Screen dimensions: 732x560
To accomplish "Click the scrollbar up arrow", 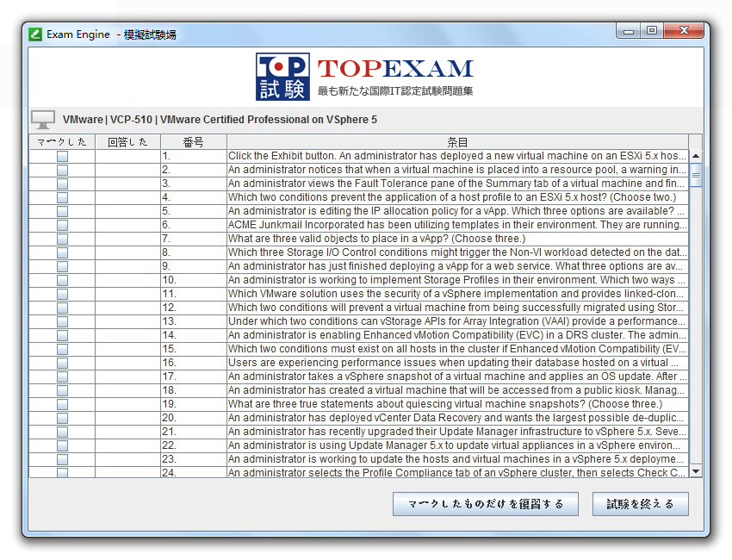I will (x=696, y=156).
